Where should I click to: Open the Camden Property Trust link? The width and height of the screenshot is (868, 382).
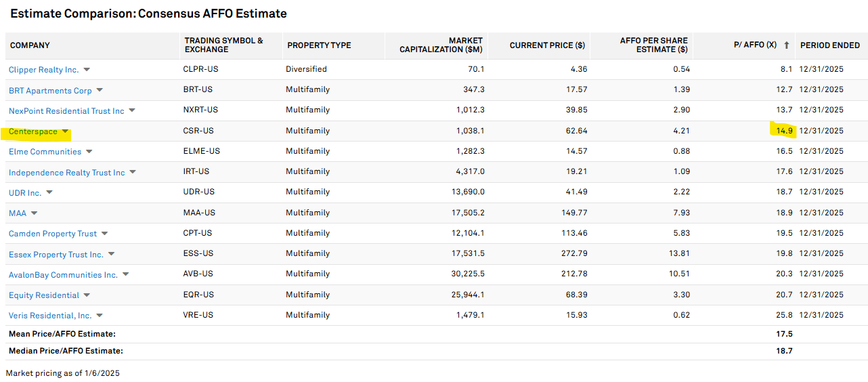[53, 234]
